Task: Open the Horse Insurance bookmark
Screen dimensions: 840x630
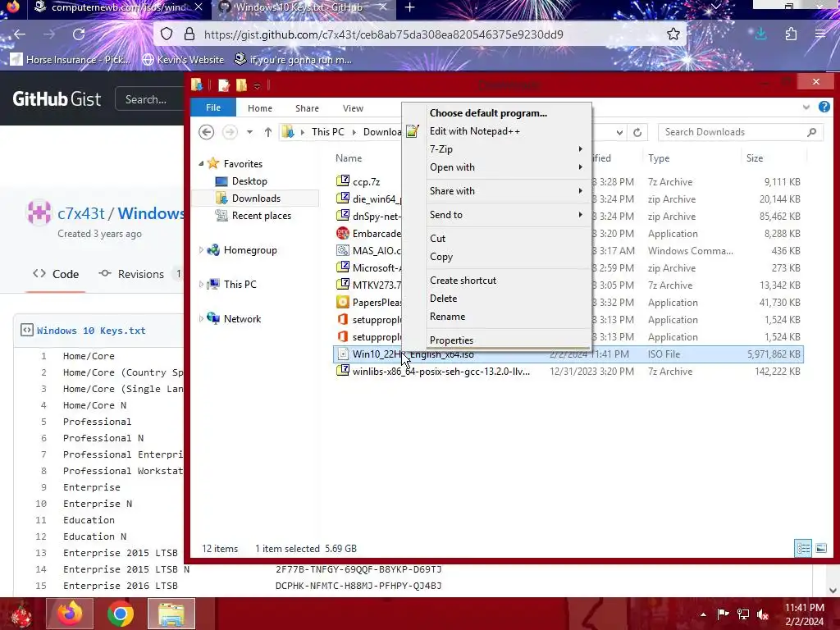Action: (x=71, y=59)
